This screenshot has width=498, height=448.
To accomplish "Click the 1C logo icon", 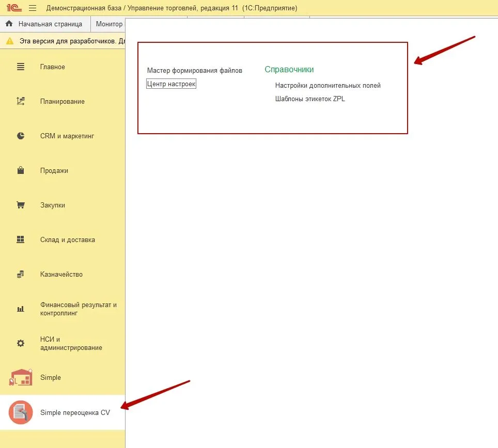I will pos(14,8).
